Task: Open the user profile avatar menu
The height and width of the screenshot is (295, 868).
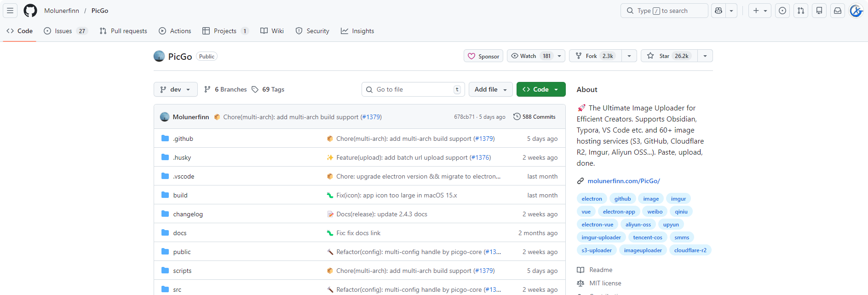Action: tap(856, 11)
